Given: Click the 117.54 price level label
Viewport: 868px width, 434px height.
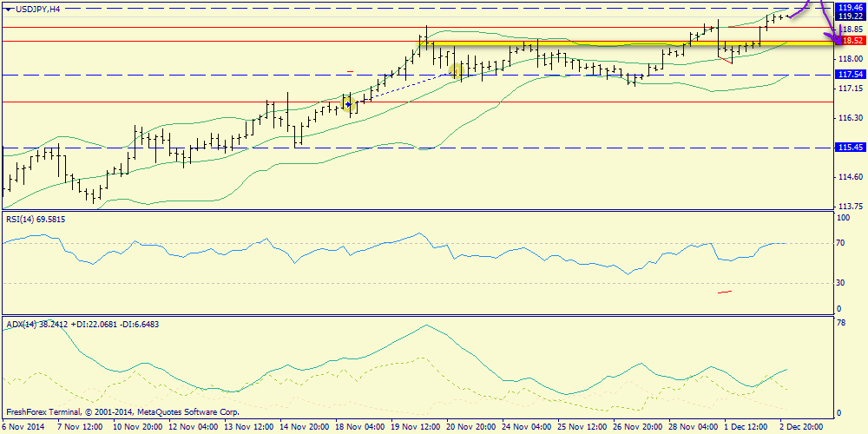Looking at the screenshot, I should click(x=850, y=75).
